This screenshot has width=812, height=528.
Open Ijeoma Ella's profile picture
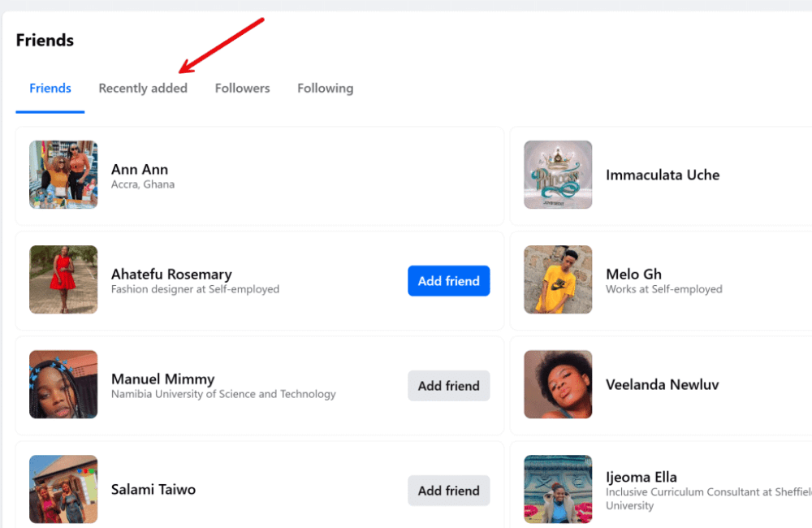[x=558, y=489]
